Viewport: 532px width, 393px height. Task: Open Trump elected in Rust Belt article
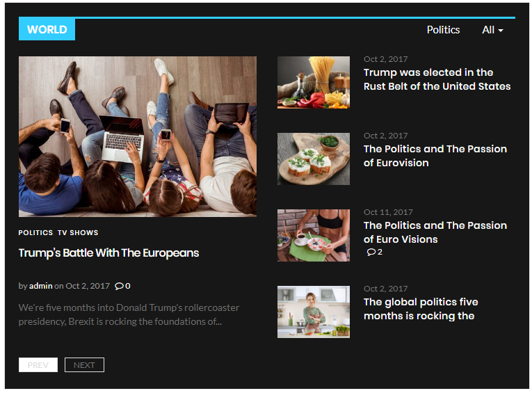[x=437, y=79]
